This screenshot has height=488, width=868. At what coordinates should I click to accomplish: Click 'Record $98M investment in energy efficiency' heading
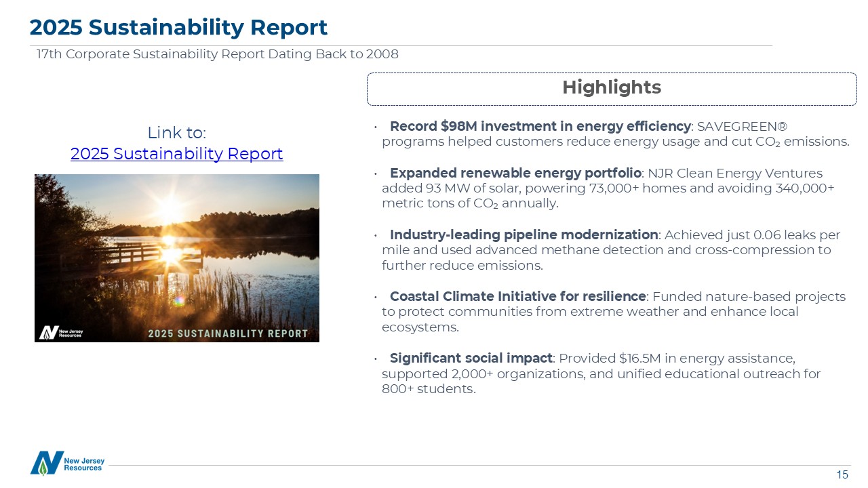tap(540, 127)
